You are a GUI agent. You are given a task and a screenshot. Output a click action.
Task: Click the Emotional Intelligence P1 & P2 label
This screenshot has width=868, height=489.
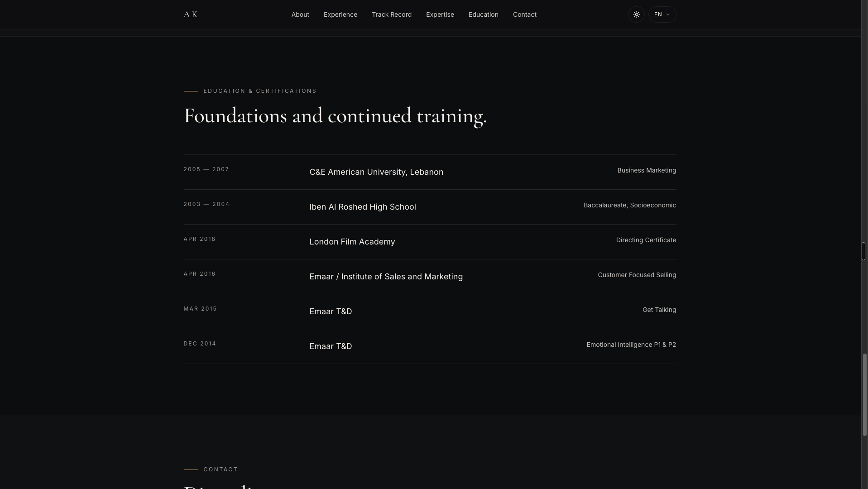coord(631,345)
